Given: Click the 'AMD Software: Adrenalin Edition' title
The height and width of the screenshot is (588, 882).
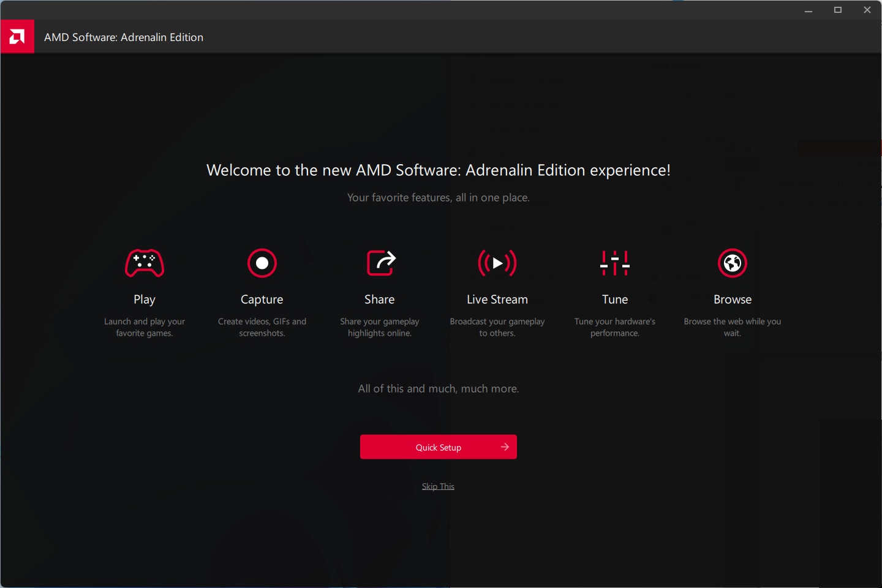Looking at the screenshot, I should point(124,37).
